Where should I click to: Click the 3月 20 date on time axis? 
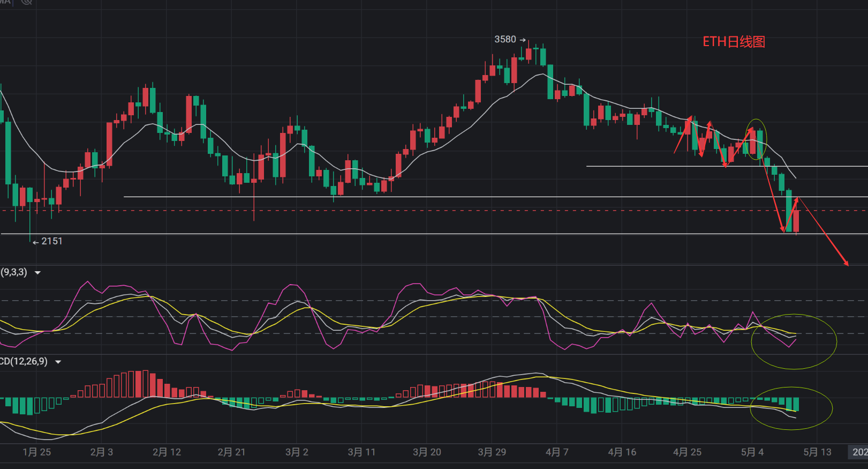coord(427,452)
